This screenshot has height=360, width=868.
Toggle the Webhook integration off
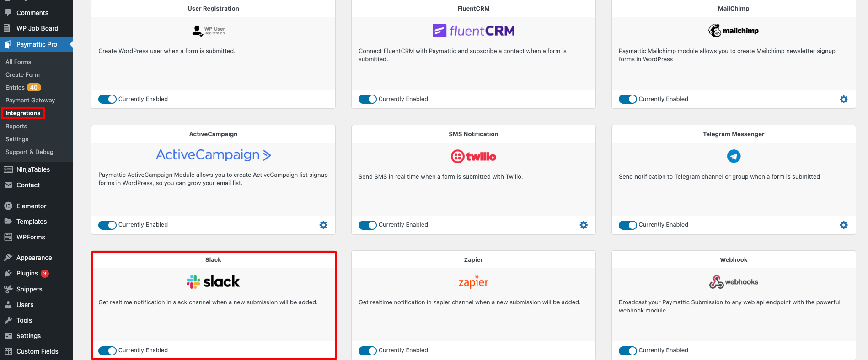(628, 350)
